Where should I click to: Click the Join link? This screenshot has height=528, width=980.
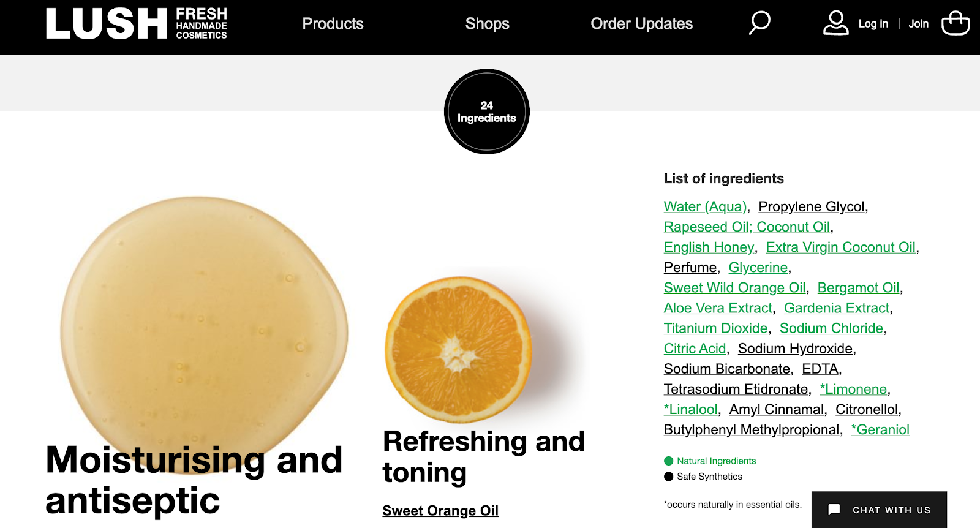click(918, 25)
